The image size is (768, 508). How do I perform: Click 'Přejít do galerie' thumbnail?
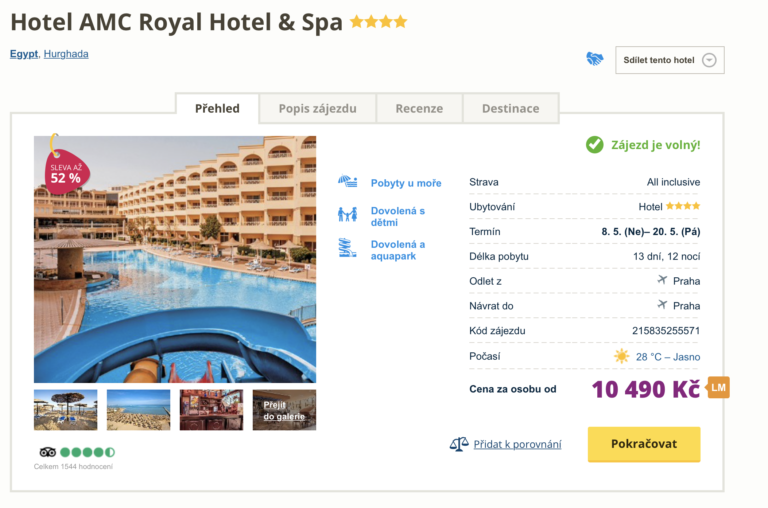[284, 410]
